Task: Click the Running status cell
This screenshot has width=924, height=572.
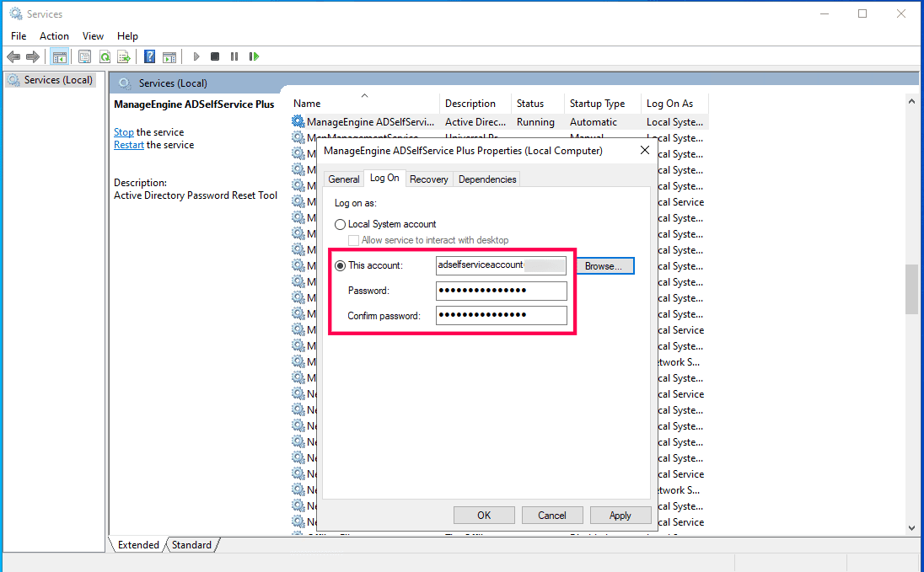Action: [535, 122]
